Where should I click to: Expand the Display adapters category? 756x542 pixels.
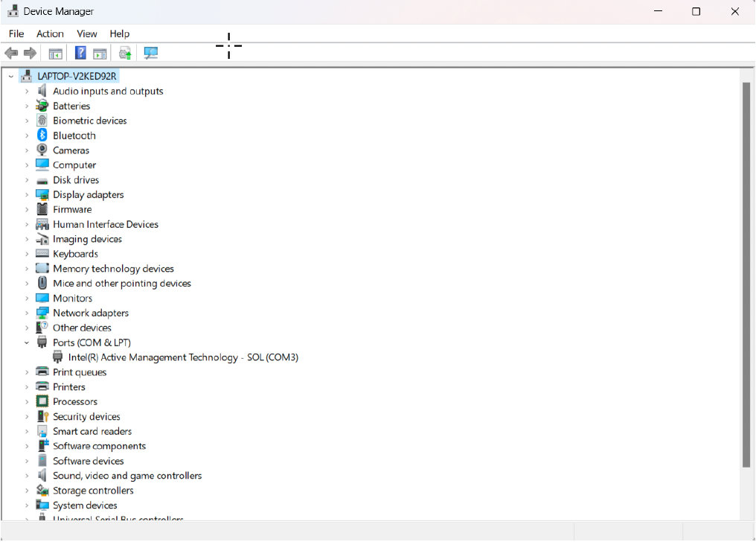[x=27, y=195]
